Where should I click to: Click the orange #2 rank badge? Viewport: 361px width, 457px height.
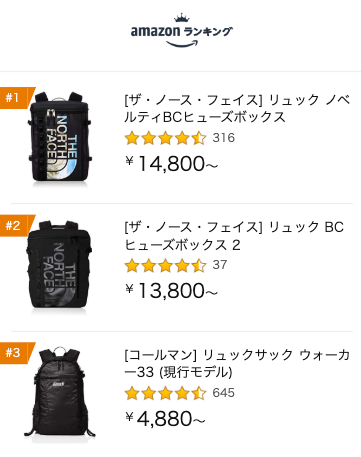click(17, 225)
